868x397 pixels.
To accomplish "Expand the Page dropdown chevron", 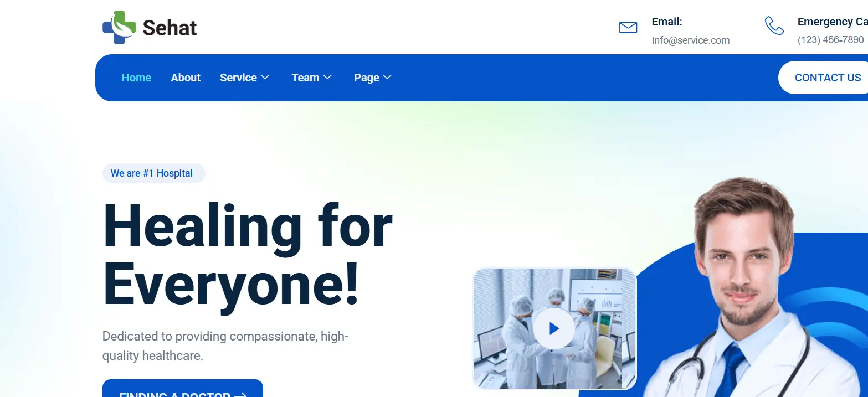I will (387, 78).
